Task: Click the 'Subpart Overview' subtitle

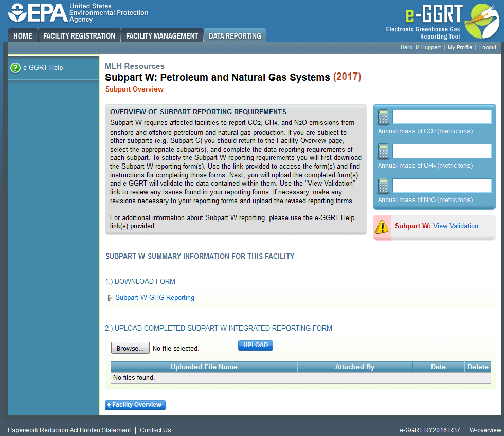Action: tap(134, 89)
